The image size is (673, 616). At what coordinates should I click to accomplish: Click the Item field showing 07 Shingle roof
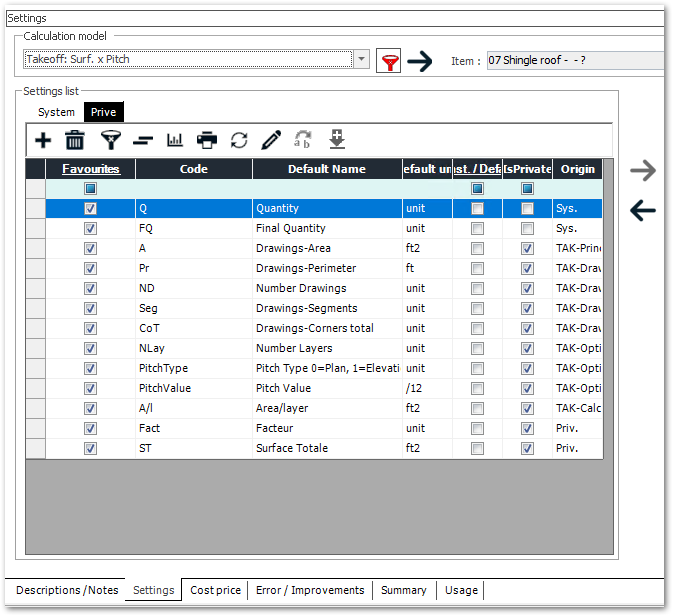[575, 61]
